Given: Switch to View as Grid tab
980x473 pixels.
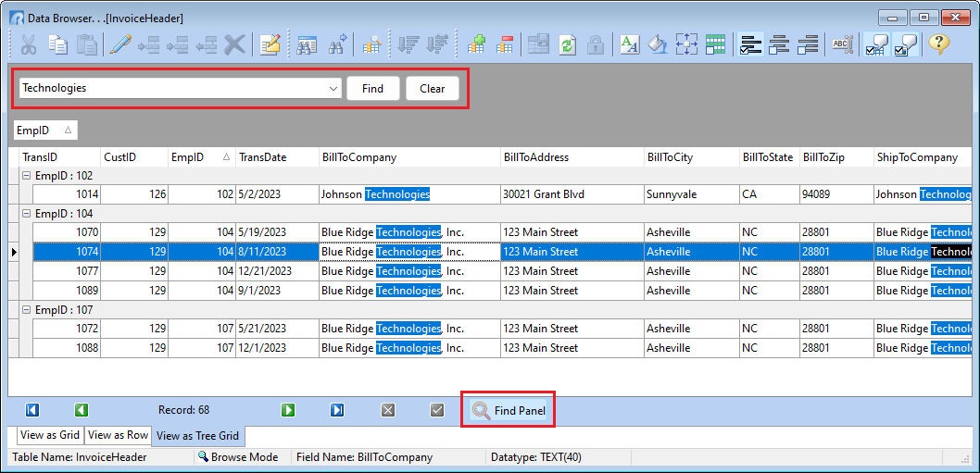Looking at the screenshot, I should coord(50,435).
